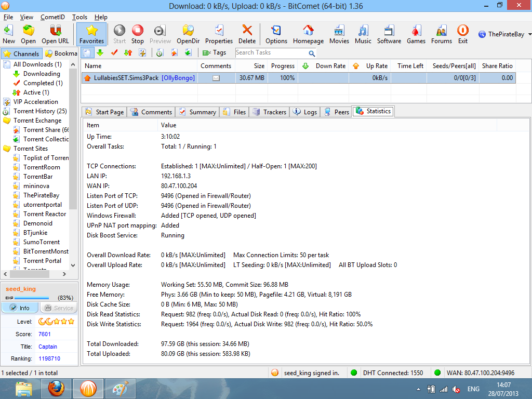
Task: Open the Movies section icon
Action: pyautogui.click(x=339, y=34)
